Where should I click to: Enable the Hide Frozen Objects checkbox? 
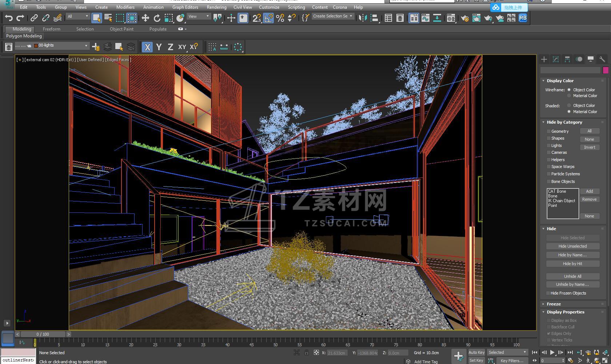[548, 293]
